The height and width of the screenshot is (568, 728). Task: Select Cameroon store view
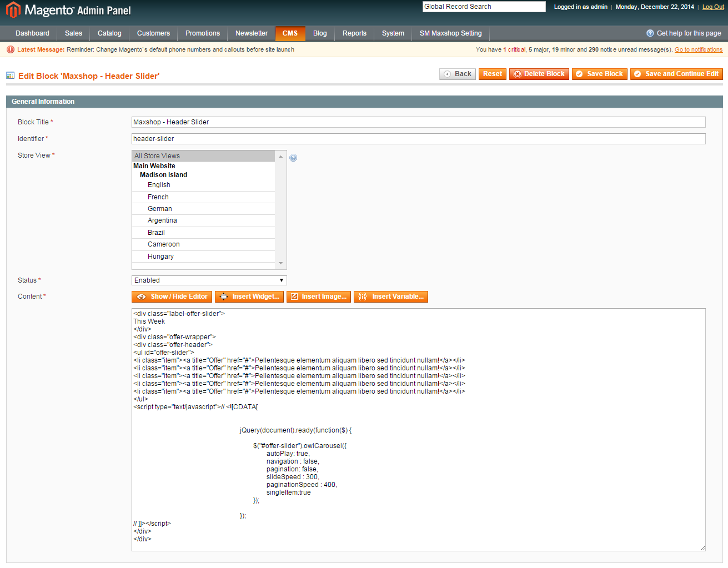pyautogui.click(x=203, y=244)
